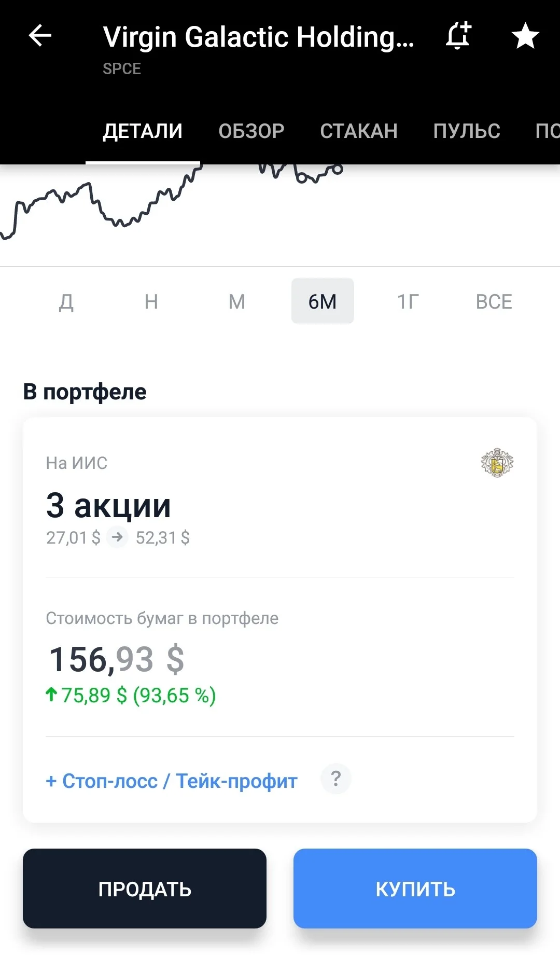Tap the green profit arrow icon

pyautogui.click(x=51, y=695)
